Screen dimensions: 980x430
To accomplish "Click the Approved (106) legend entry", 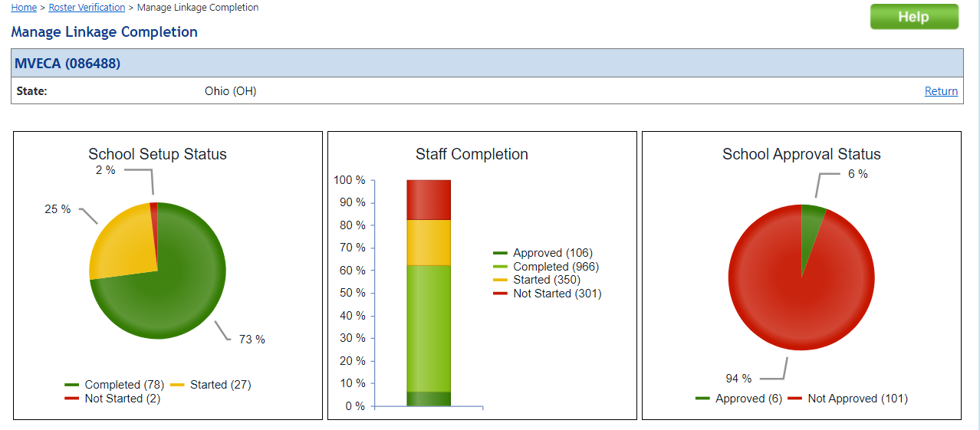I will [x=552, y=253].
